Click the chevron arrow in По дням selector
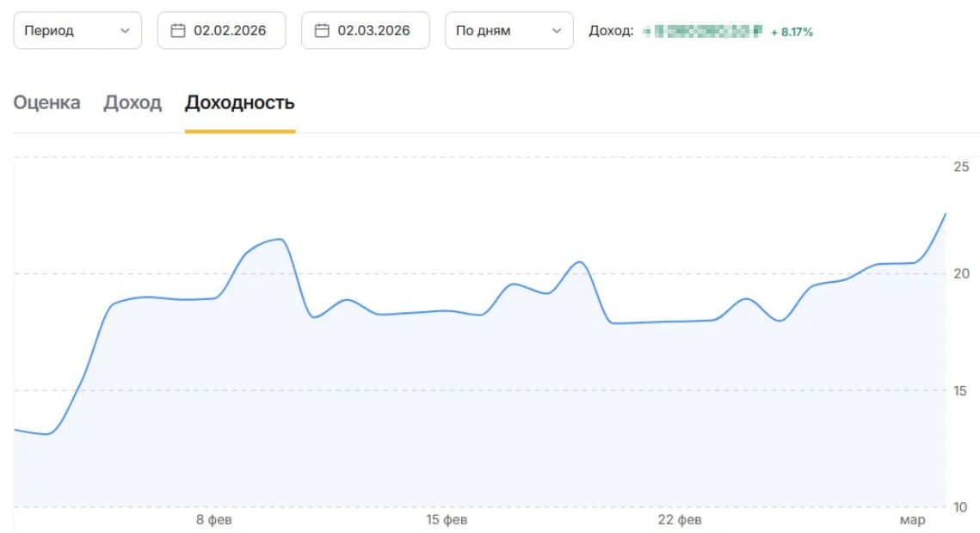This screenshot has height=533, width=980. tap(555, 31)
